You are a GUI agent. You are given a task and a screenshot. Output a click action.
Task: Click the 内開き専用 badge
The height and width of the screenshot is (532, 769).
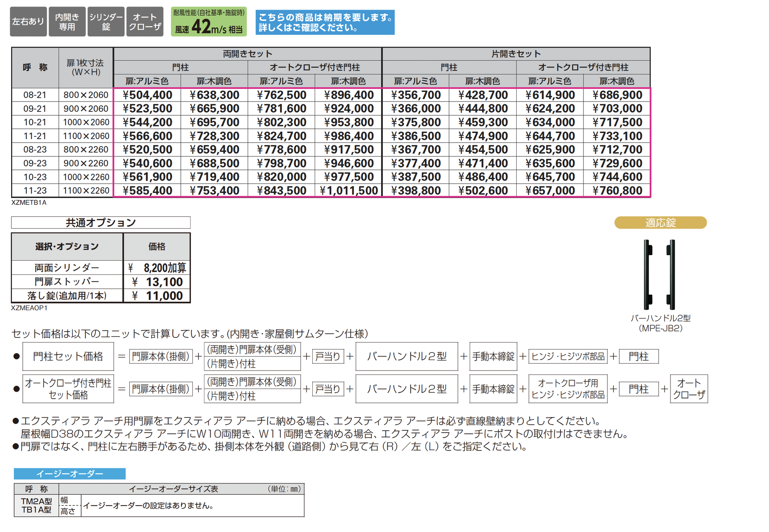[67, 22]
